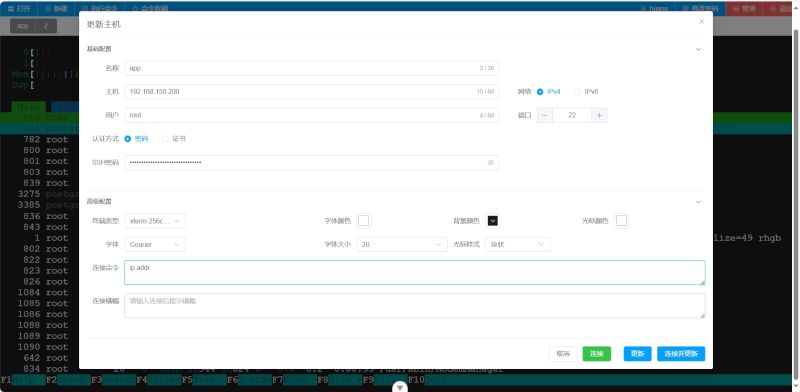Select the app terminal tab

[x=23, y=26]
